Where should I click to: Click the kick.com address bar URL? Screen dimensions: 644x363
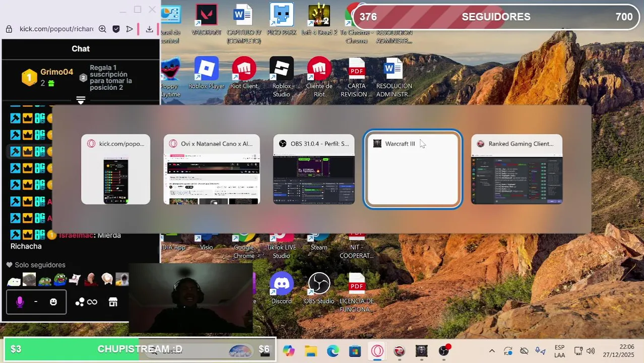coord(56,29)
